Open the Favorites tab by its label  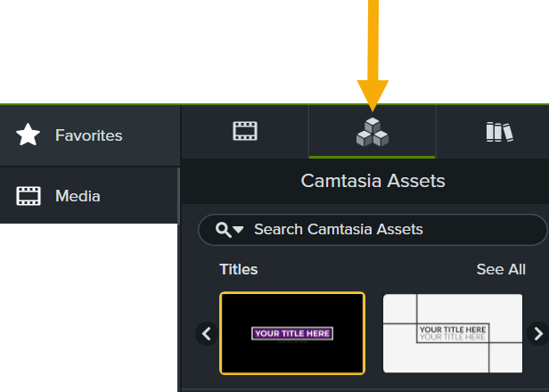pos(88,135)
